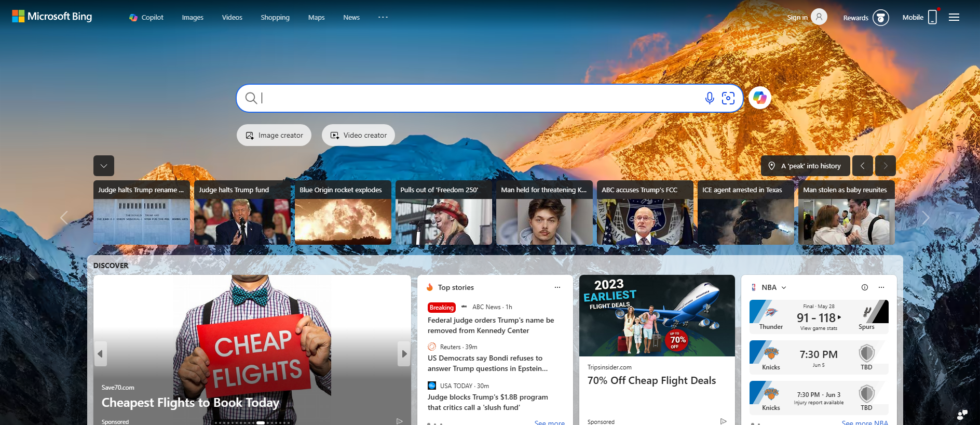This screenshot has width=980, height=425.
Task: Click See more in Top stories
Action: point(550,422)
